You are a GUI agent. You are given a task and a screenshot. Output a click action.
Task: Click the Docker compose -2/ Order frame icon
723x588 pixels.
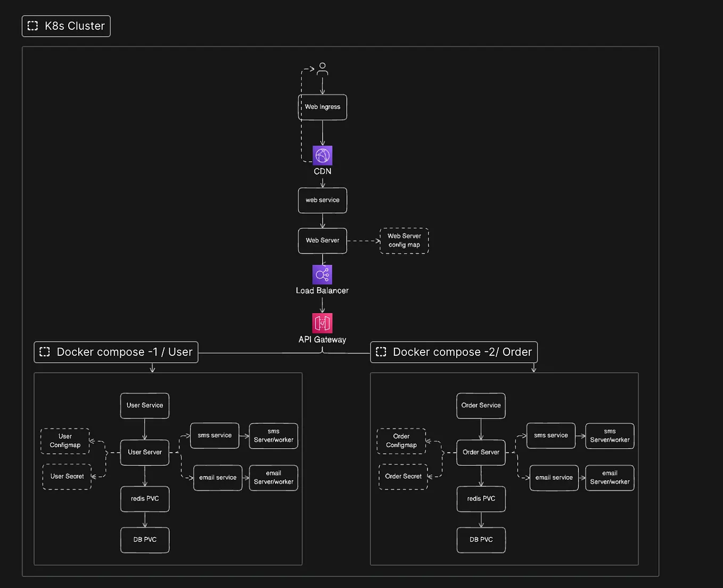tap(381, 352)
